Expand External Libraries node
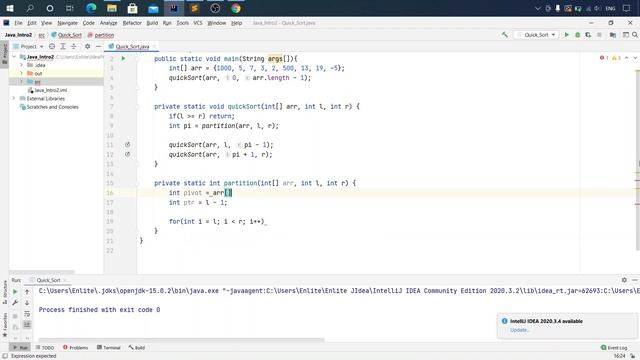The height and width of the screenshot is (360, 640). [14, 98]
